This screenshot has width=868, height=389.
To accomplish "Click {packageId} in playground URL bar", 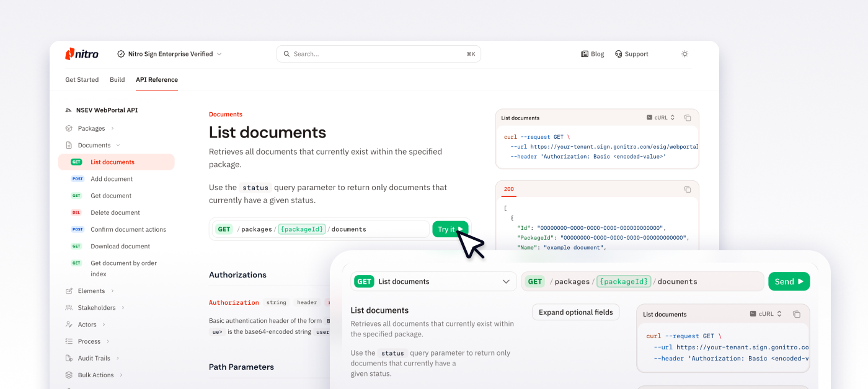I will (x=624, y=281).
